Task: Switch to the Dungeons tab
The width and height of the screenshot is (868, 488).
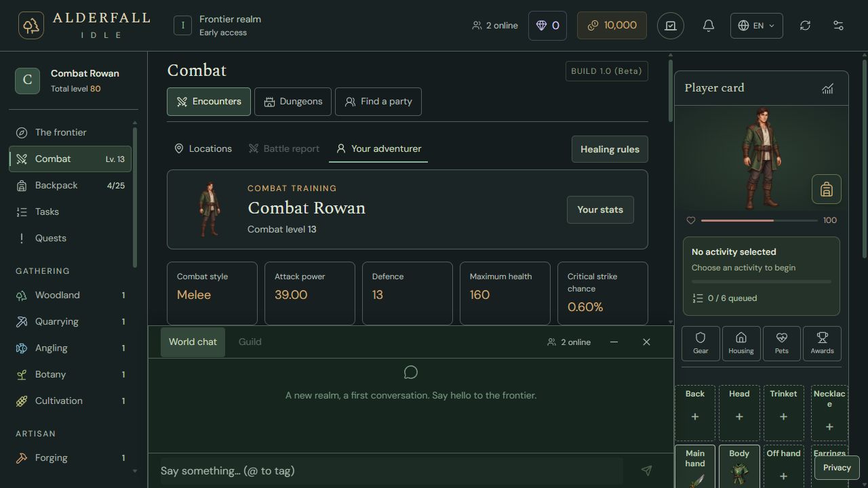Action: click(x=293, y=102)
